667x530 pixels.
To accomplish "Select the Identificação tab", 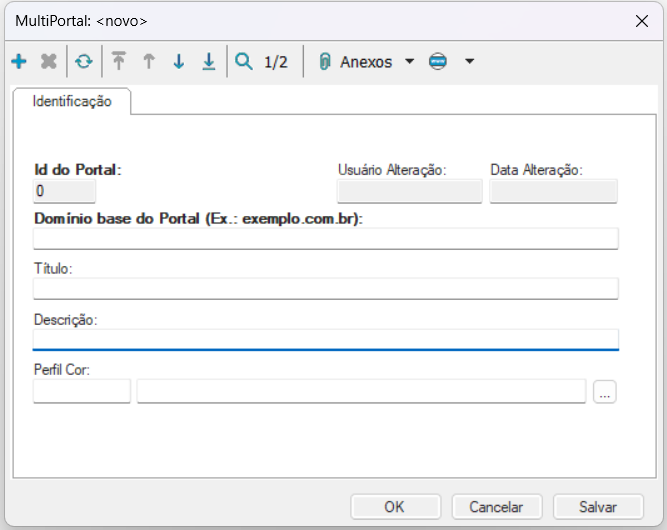I will [72, 102].
